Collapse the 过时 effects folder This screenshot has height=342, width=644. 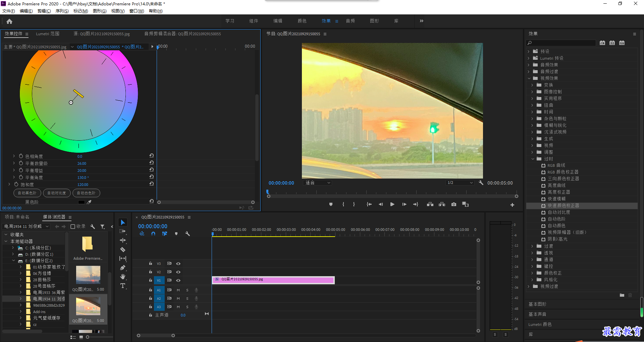click(x=533, y=159)
